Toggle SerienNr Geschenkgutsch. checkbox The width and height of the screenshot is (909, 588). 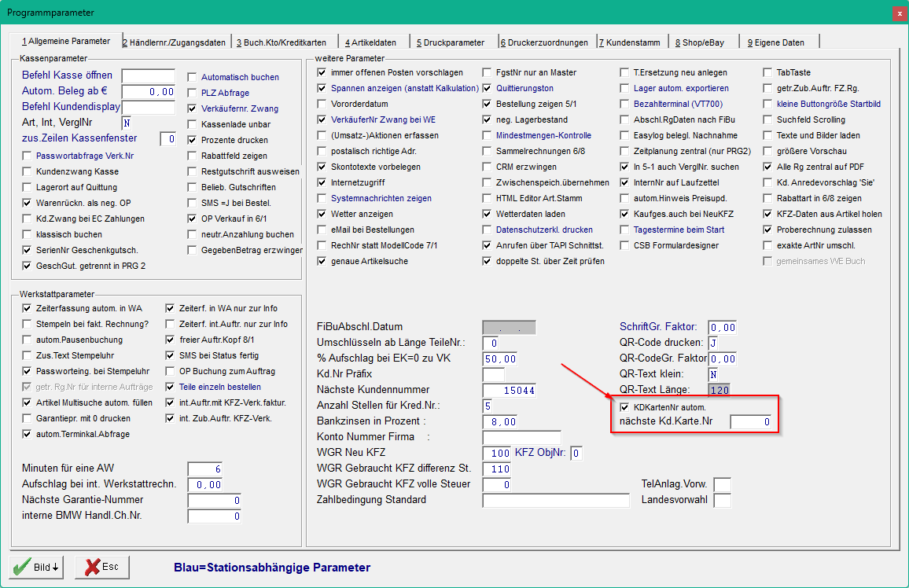(27, 250)
